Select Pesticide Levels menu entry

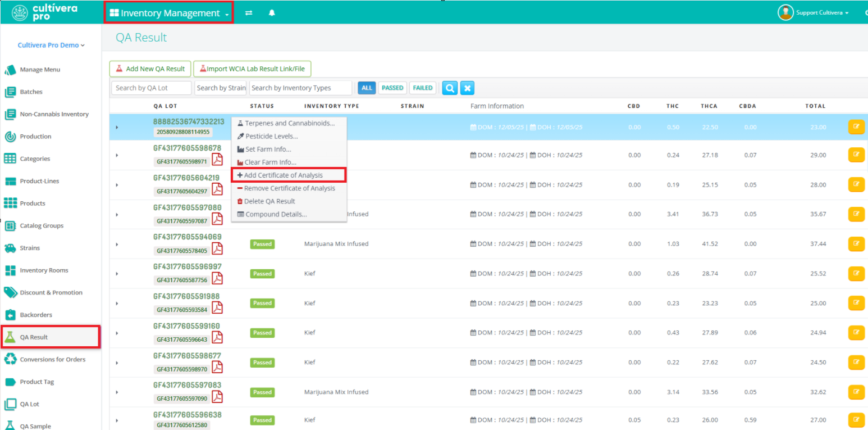click(289, 136)
